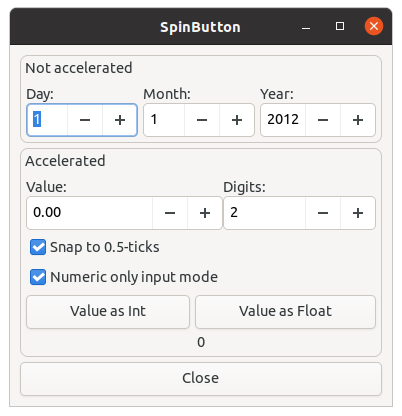Focus the Year entry showing 2012
The height and width of the screenshot is (416, 402).
point(283,120)
